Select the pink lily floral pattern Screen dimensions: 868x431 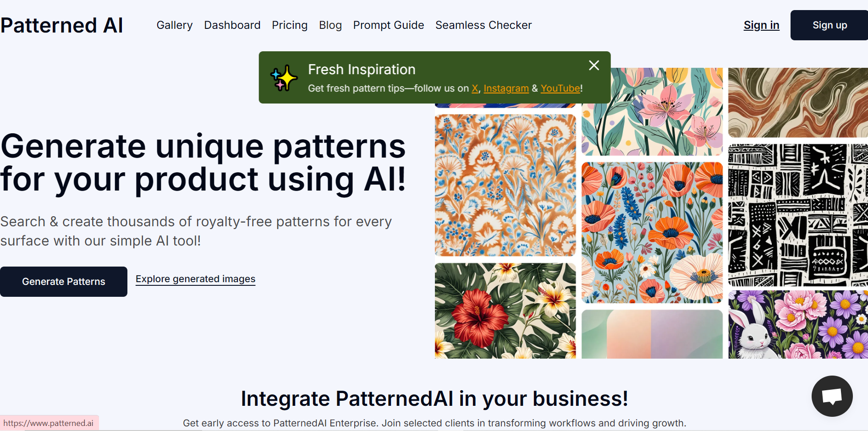652,112
